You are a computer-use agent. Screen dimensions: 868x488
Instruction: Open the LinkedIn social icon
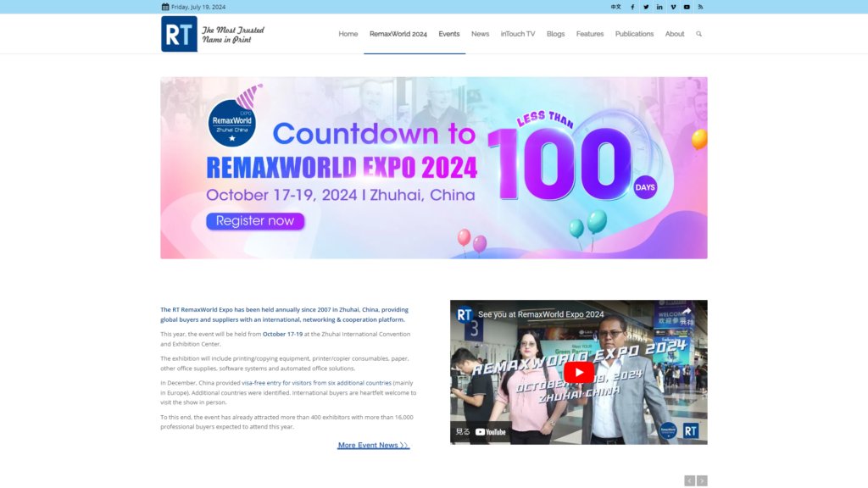click(659, 7)
